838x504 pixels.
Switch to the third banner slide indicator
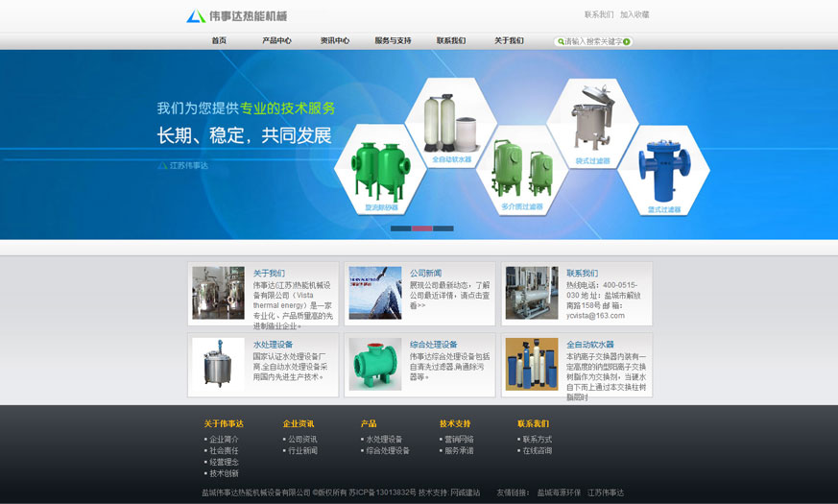(x=443, y=228)
